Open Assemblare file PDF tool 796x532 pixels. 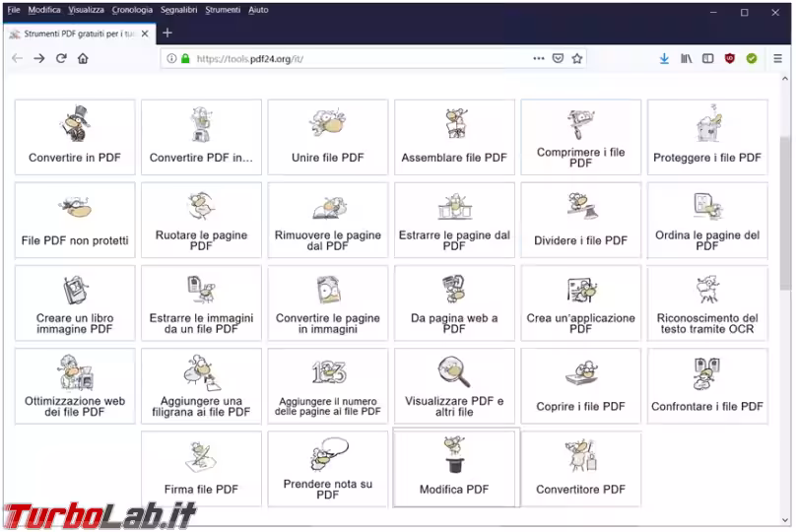point(454,137)
